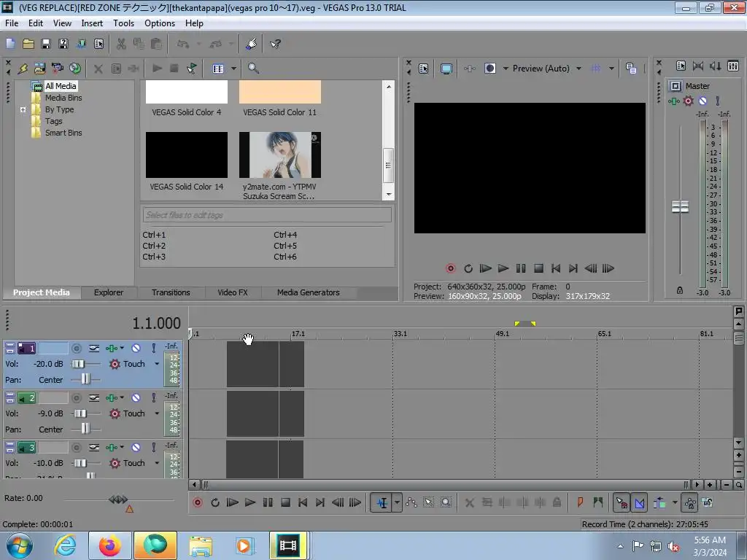747x560 pixels.
Task: Click Play in the video preview transport
Action: point(503,268)
